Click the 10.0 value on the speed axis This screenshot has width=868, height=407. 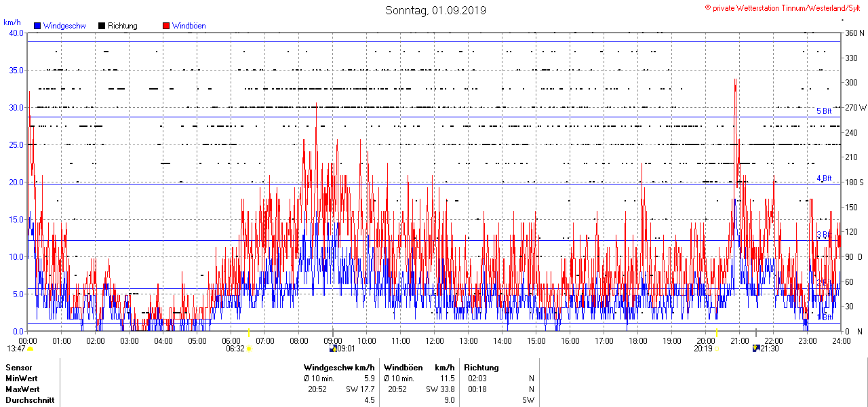(16, 257)
